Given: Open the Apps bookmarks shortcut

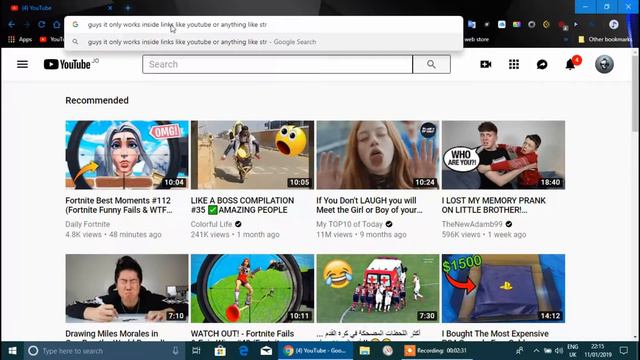Looking at the screenshot, I should (x=20, y=40).
